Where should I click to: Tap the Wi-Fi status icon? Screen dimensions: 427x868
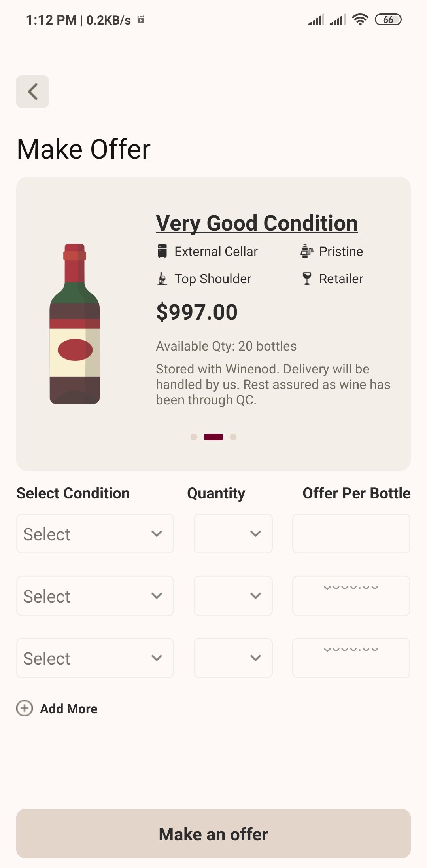(x=360, y=19)
